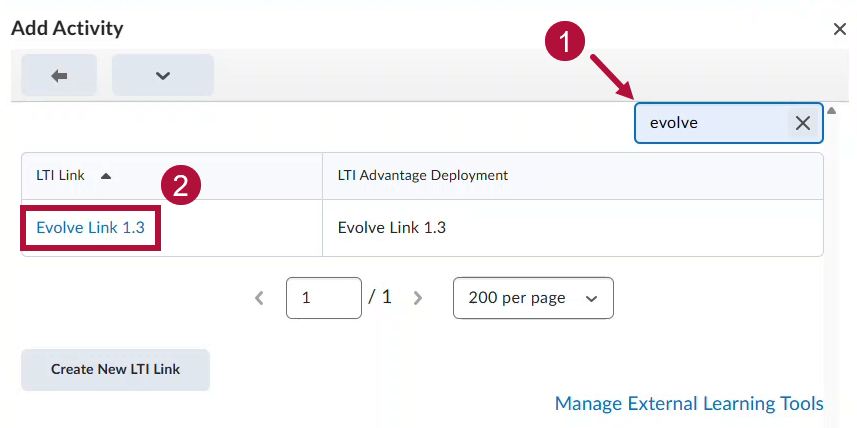Close the Add Activity dialog
857x428 pixels.
(840, 29)
